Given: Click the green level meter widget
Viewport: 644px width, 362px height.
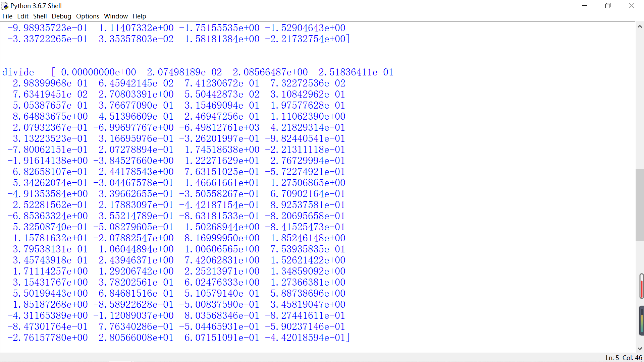Looking at the screenshot, I should [x=642, y=320].
